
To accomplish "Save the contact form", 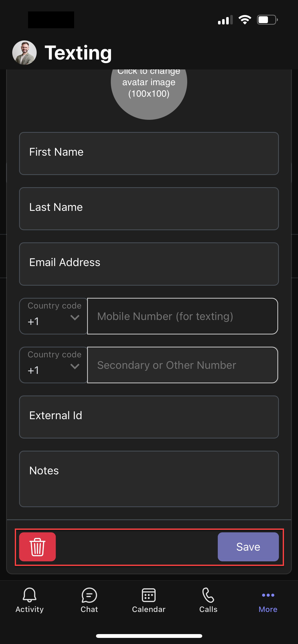I will coord(248,547).
